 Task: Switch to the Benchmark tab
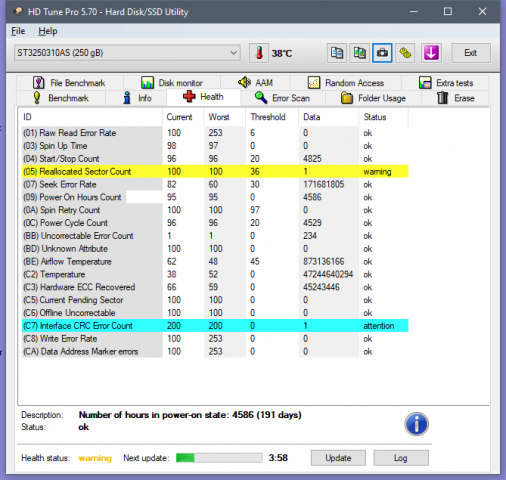point(61,98)
